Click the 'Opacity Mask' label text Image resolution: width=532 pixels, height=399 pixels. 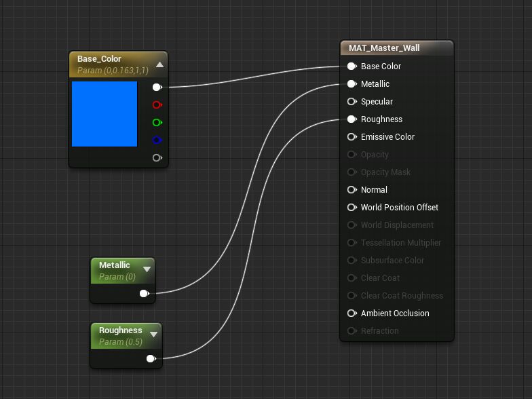coord(385,172)
